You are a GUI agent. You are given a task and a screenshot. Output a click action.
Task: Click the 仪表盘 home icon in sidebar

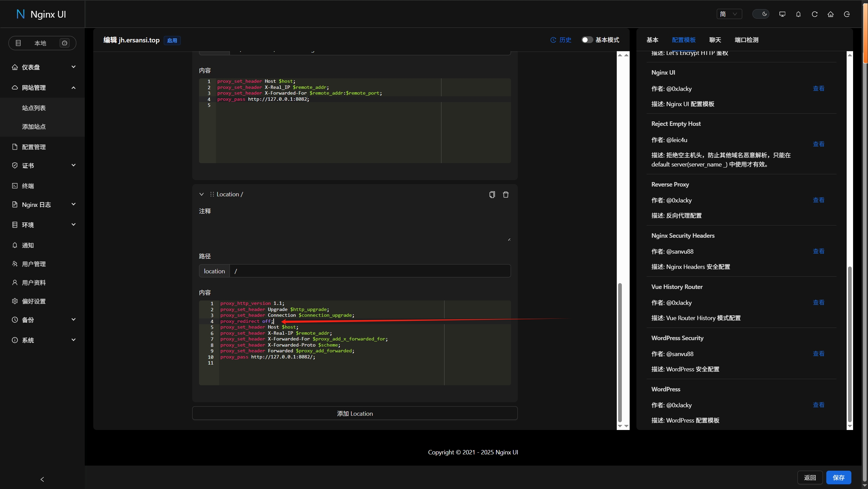[x=15, y=67]
